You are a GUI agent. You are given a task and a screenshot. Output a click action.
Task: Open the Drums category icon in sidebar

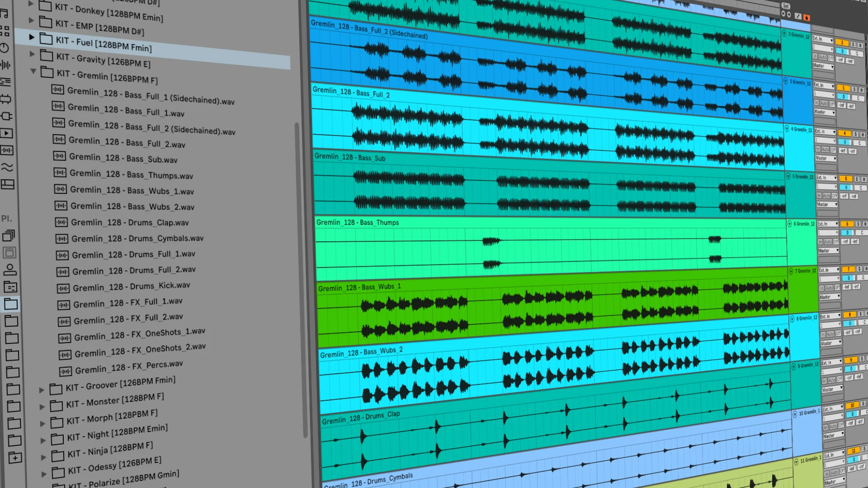click(5, 31)
